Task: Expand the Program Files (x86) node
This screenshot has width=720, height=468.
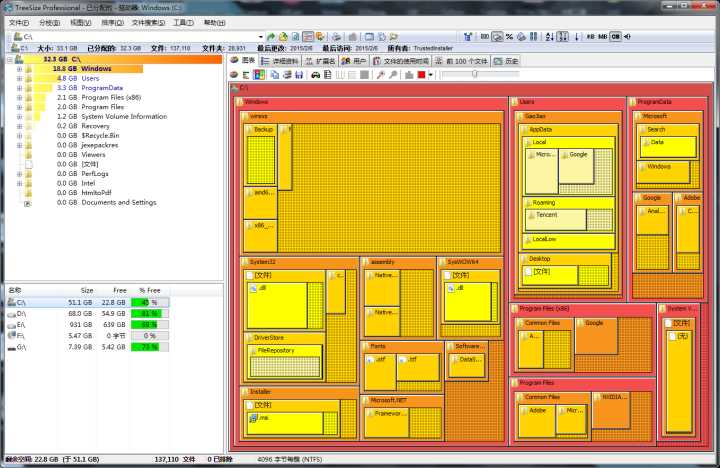Action: pos(19,97)
